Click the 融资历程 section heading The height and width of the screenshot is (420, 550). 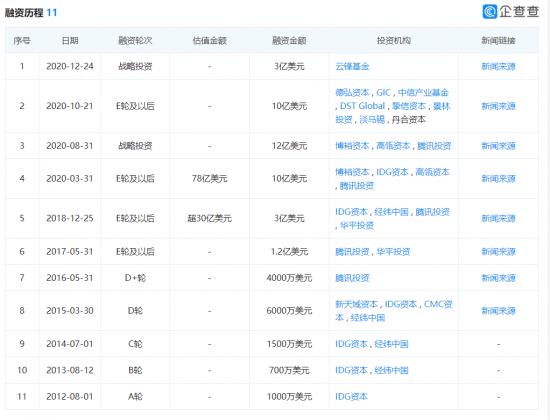point(24,13)
